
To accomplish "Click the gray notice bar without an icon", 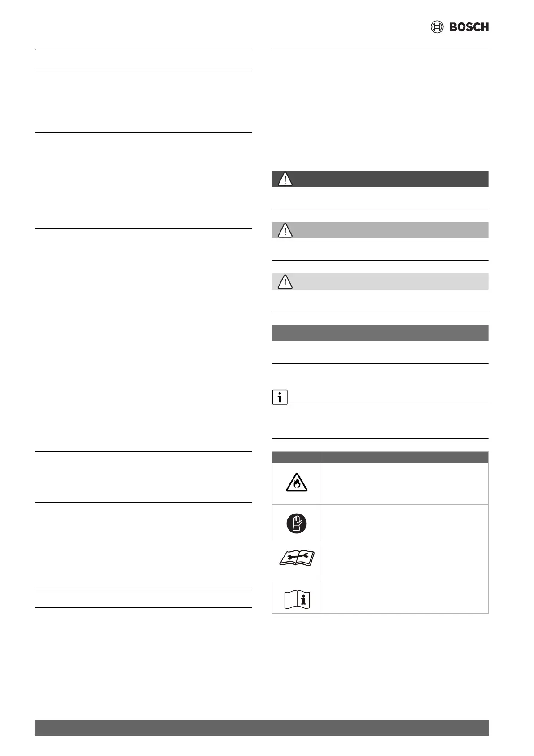I will click(x=380, y=333).
